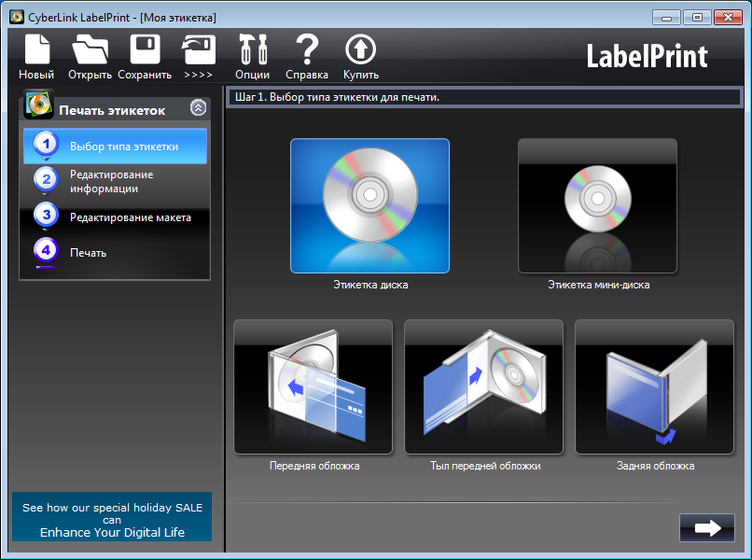Open Справка (Help) question mark icon
Image resolution: width=752 pixels, height=560 pixels.
[x=307, y=51]
